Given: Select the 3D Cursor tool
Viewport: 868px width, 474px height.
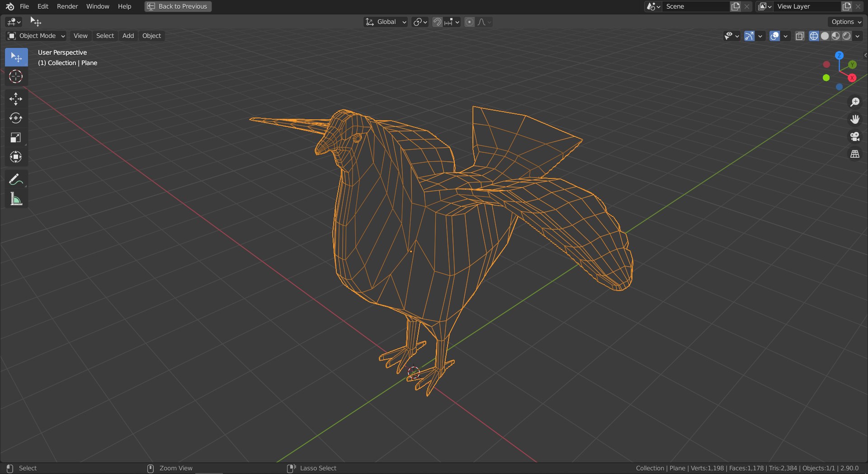Looking at the screenshot, I should point(16,77).
